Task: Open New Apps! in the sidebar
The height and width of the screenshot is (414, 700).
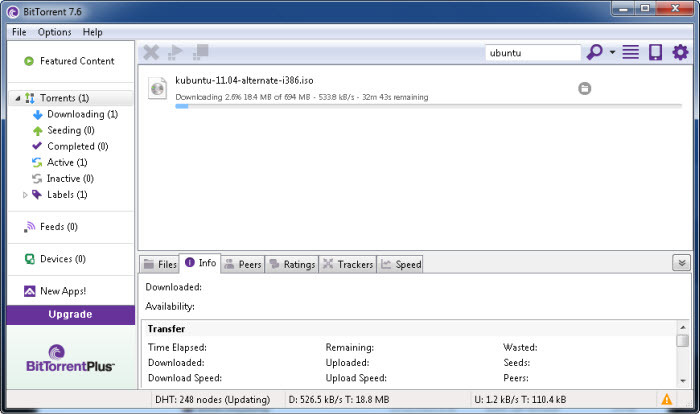Action: [x=63, y=291]
